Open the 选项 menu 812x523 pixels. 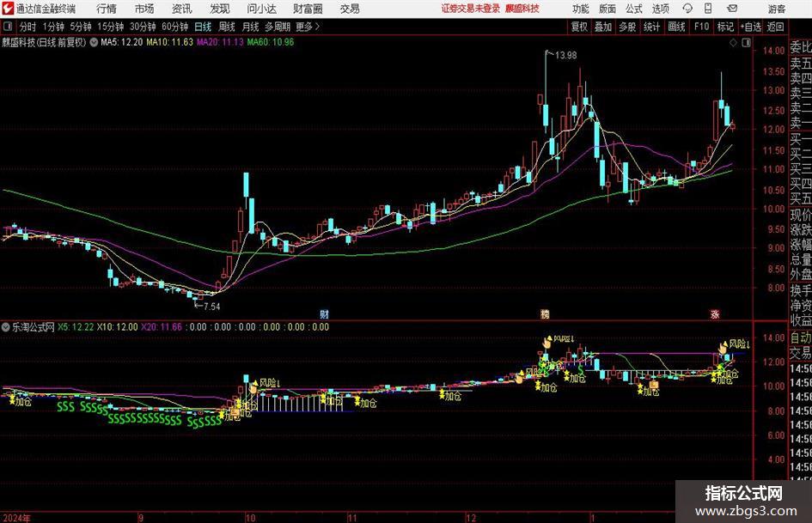pyautogui.click(x=660, y=9)
